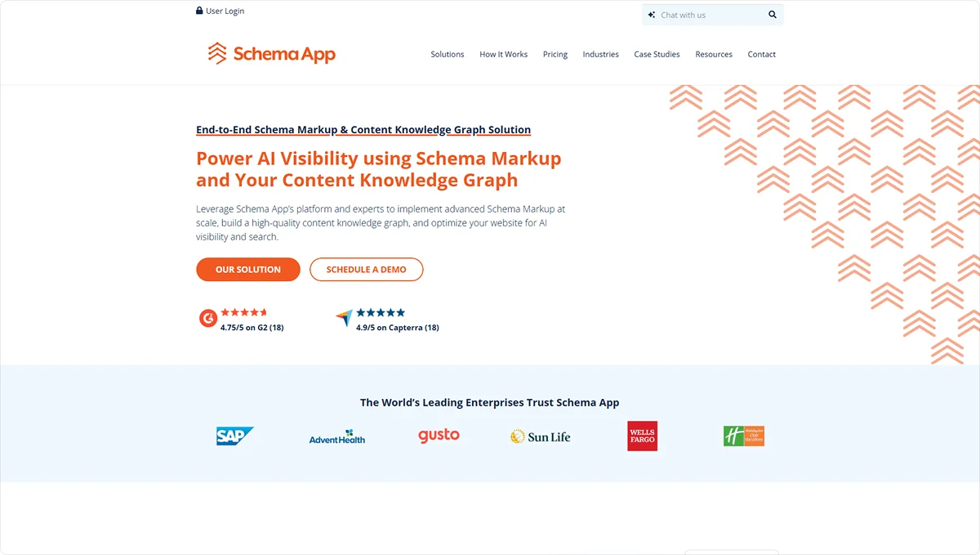Click the search magnifier in chat bar
The image size is (980, 555).
(x=772, y=14)
